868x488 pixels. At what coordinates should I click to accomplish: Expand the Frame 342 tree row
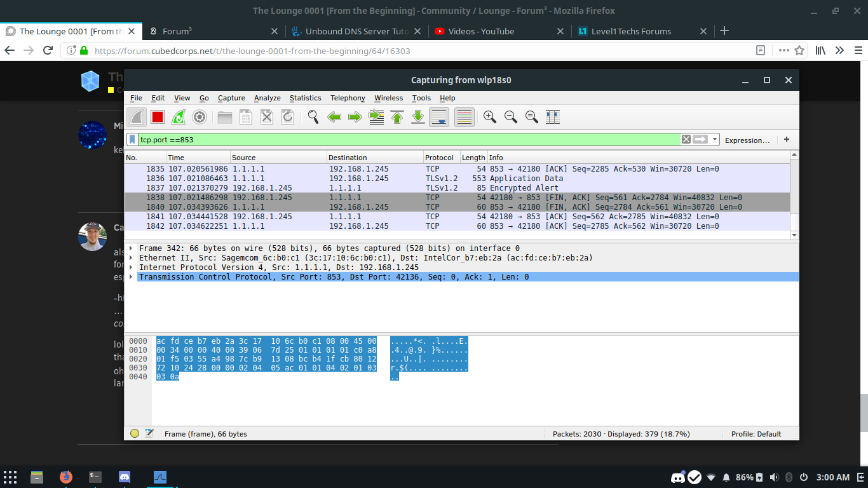pos(132,248)
